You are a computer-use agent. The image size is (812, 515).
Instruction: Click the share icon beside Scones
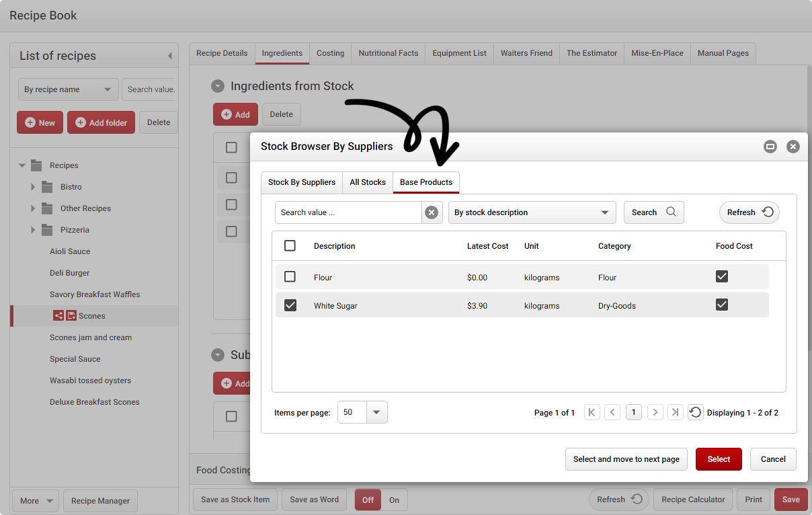click(x=58, y=315)
